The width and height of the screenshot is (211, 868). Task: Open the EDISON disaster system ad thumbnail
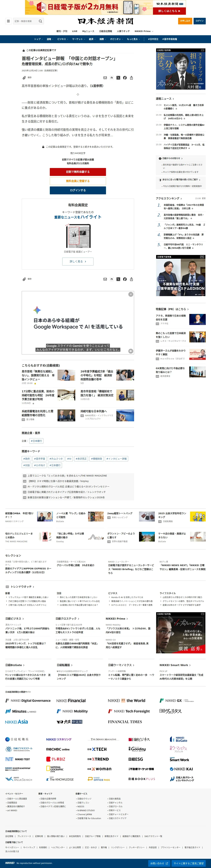coord(180,276)
